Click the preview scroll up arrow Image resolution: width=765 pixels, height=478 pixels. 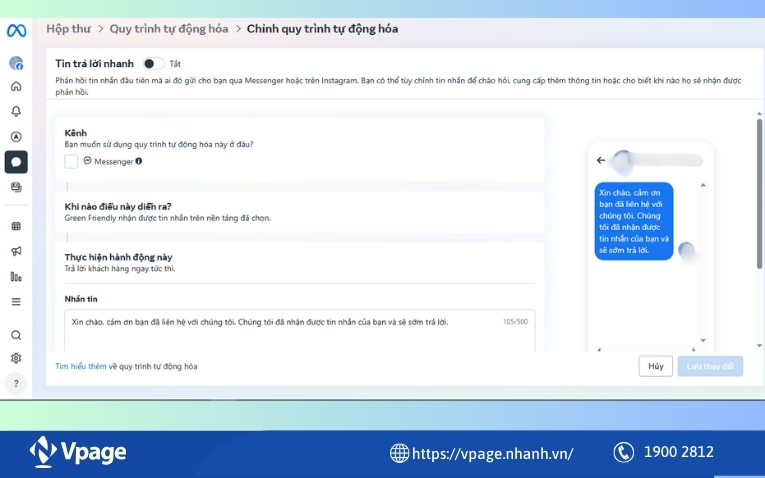click(x=703, y=185)
